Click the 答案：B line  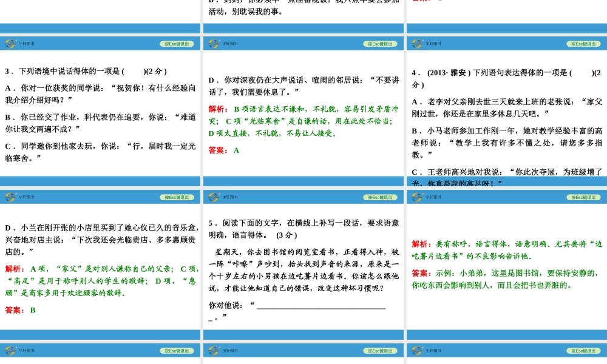(20, 310)
